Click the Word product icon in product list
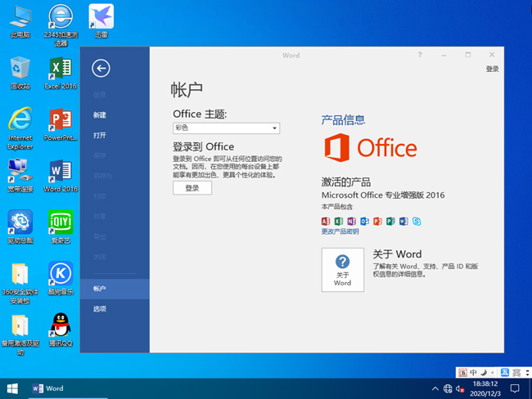This screenshot has width=532, height=399. 404,222
